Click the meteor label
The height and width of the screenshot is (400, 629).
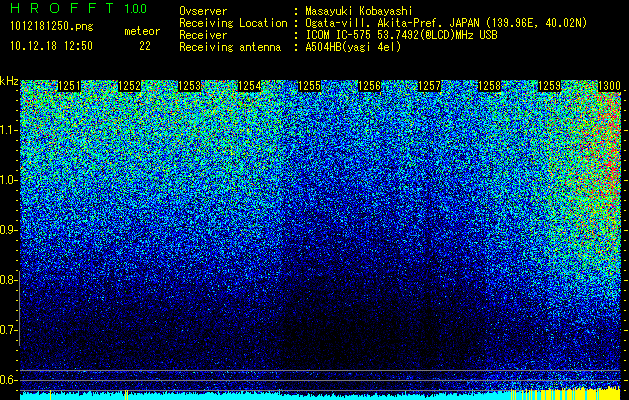pos(142,31)
